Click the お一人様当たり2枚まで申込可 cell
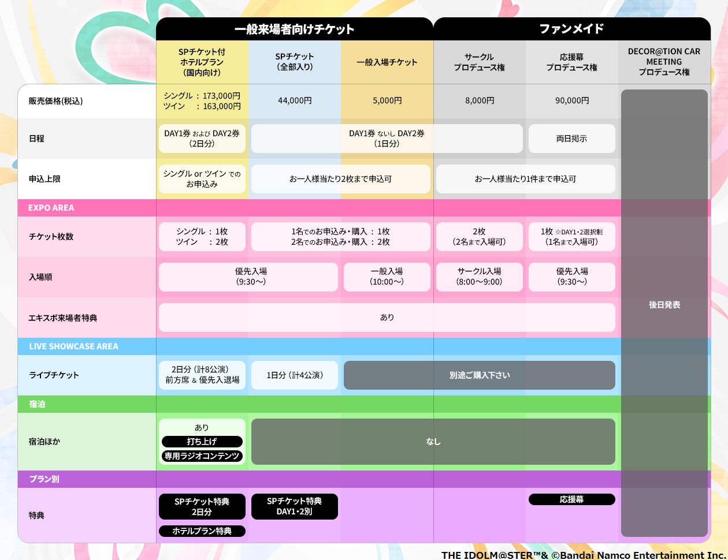 click(341, 179)
